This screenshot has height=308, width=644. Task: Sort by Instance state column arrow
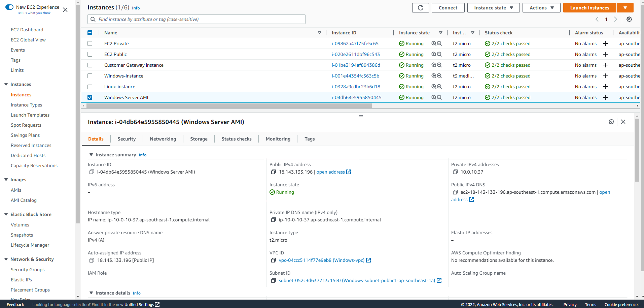coord(440,33)
